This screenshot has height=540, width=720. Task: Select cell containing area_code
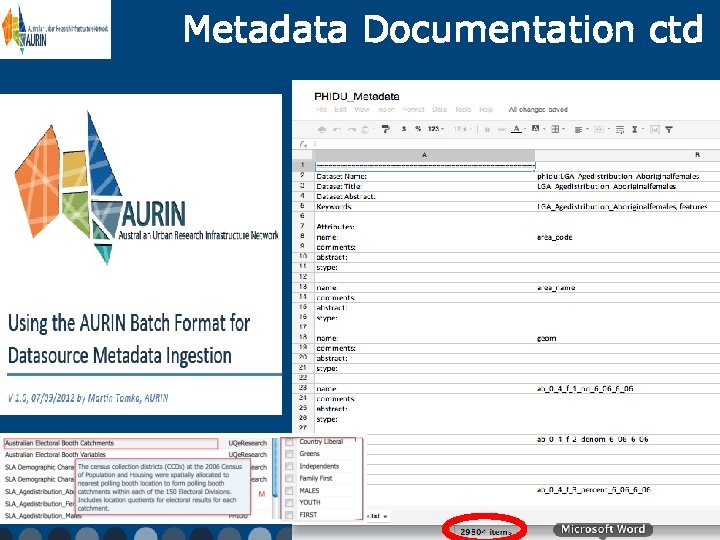[x=627, y=237]
